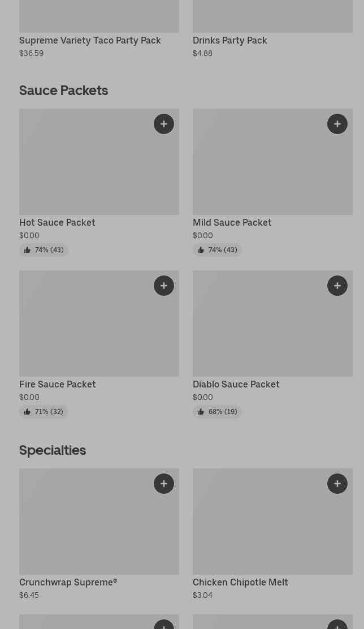Add Crunchwrap Supreme with plus icon
Image resolution: width=364 pixels, height=629 pixels.
pyautogui.click(x=164, y=484)
